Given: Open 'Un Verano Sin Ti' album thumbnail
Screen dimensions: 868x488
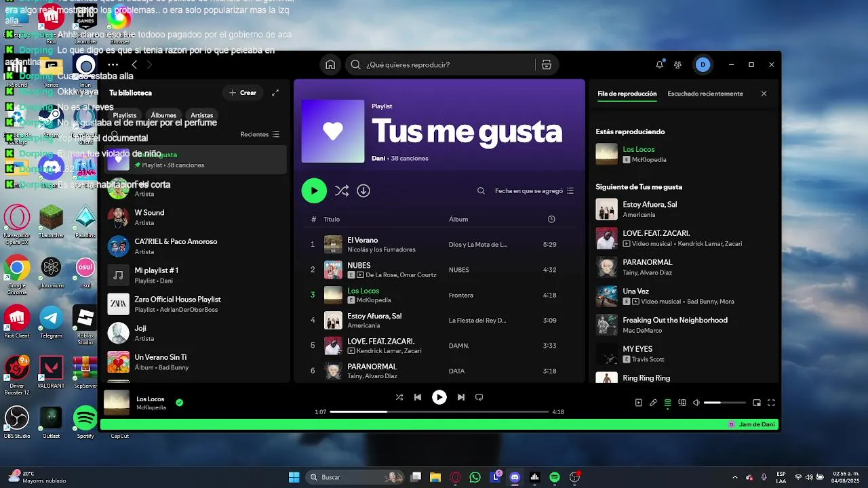Looking at the screenshot, I should click(x=119, y=362).
